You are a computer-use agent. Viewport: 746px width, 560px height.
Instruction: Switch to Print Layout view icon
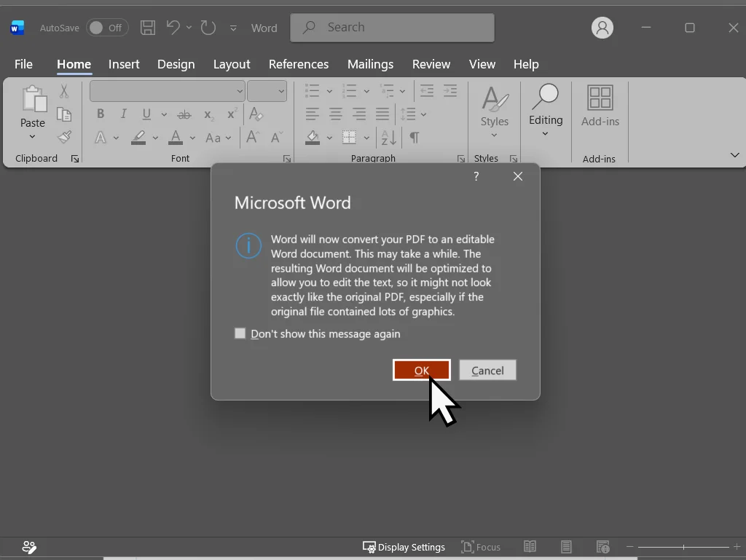pos(566,547)
